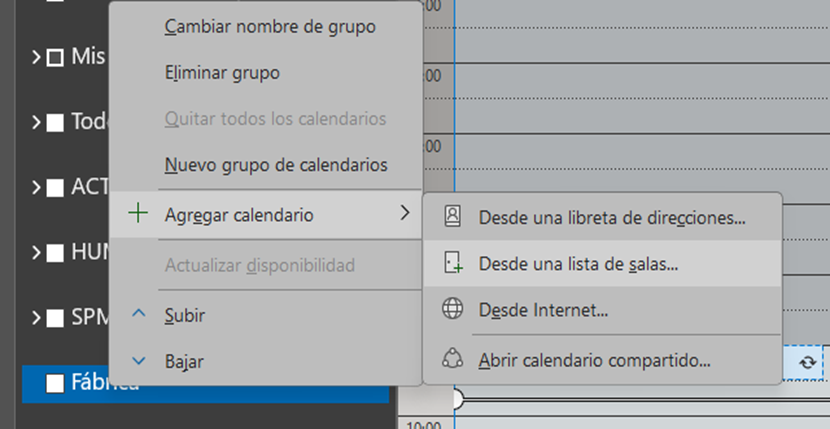Toggle the checkbox for the ACT group
This screenshot has height=429, width=830.
coord(55,187)
